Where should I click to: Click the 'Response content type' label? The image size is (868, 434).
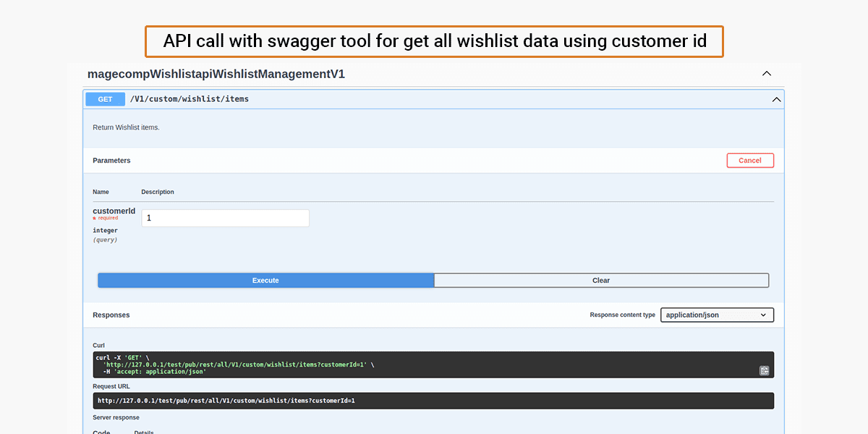[623, 315]
